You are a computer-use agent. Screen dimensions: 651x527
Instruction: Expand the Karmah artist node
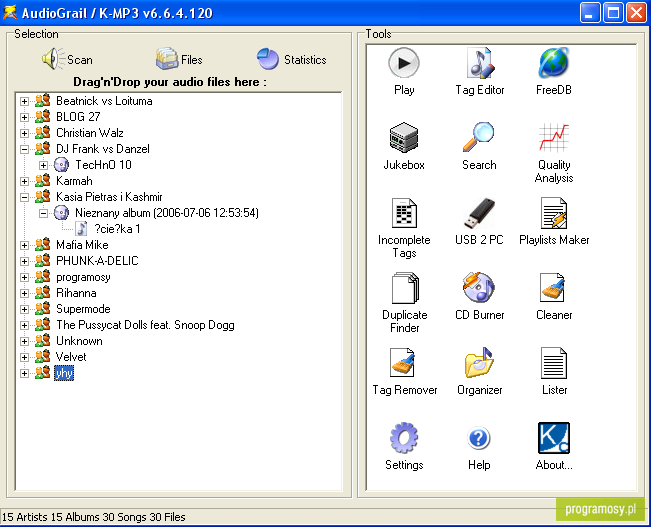click(x=24, y=181)
